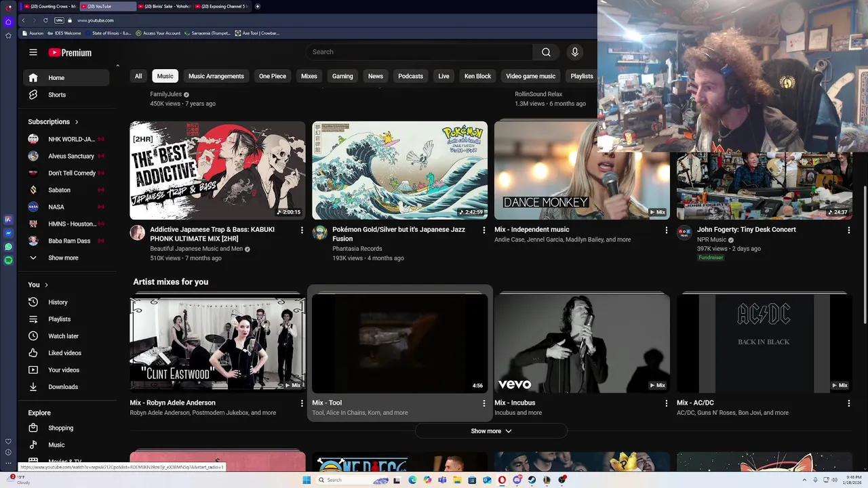Open a new browser tab
This screenshot has height=488, width=868.
coord(258,6)
